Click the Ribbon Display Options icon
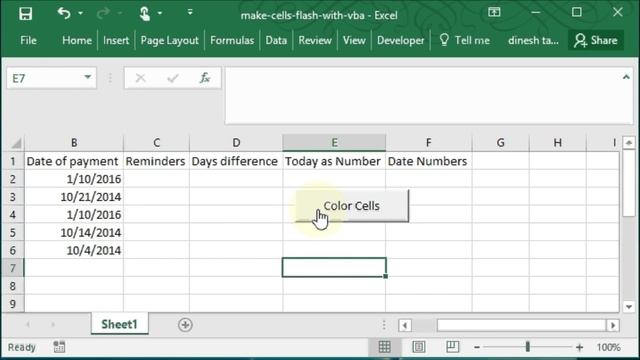The image size is (640, 360). (494, 12)
